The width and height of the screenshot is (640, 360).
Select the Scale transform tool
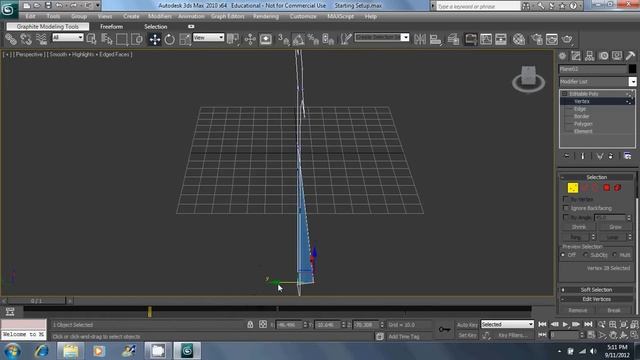pos(185,39)
